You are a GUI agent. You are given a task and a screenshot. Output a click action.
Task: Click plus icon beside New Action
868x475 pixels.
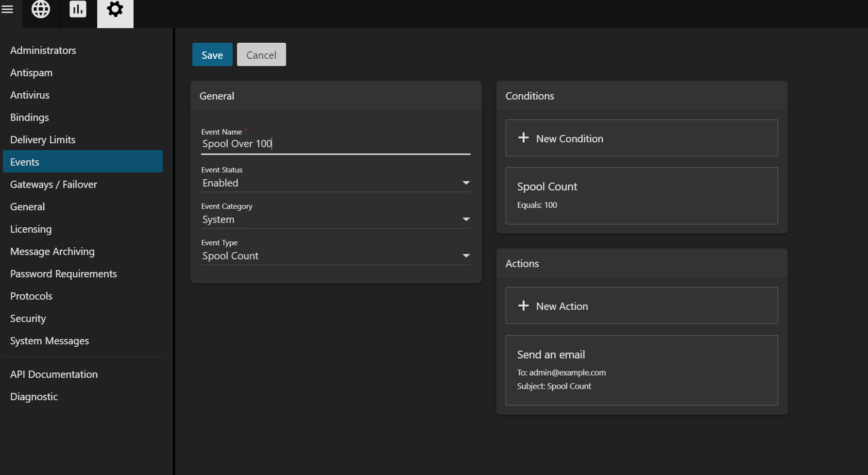[523, 305]
